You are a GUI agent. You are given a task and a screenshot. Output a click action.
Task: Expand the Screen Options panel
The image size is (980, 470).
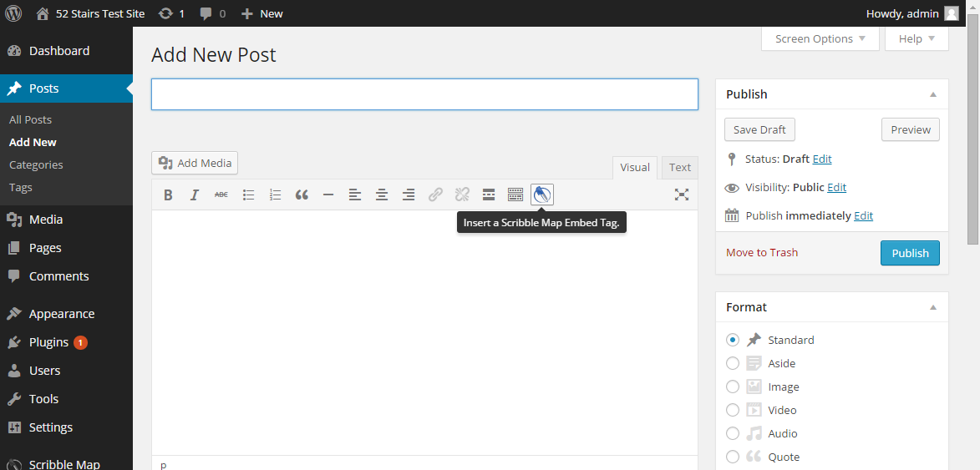tap(820, 38)
